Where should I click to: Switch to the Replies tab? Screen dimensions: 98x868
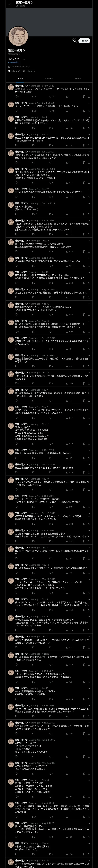pyautogui.click(x=49, y=79)
